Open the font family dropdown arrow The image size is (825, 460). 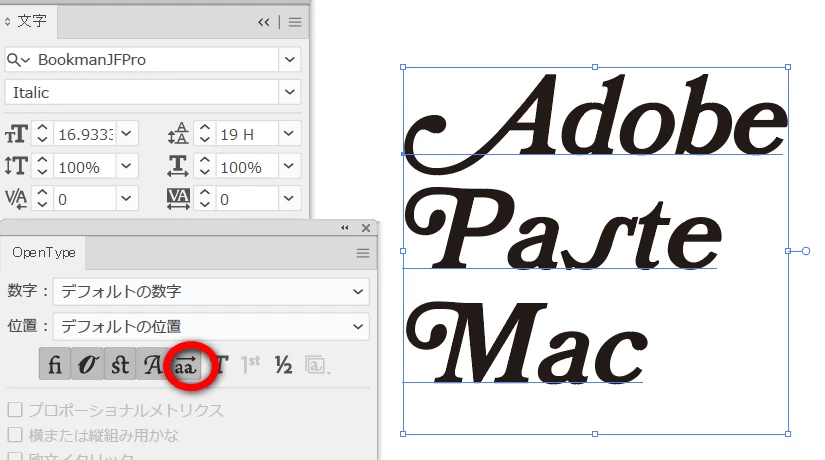[289, 59]
